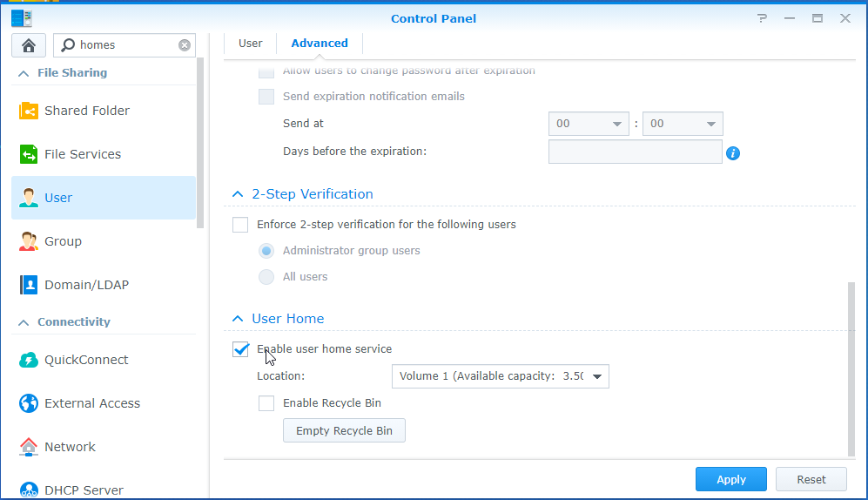
Task: Click the Apply button
Action: 731,479
